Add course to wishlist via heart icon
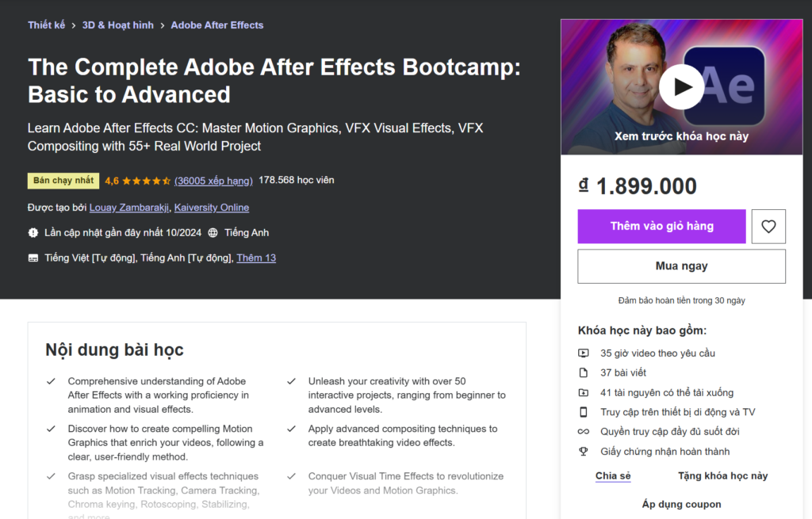812x519 pixels. click(x=768, y=226)
